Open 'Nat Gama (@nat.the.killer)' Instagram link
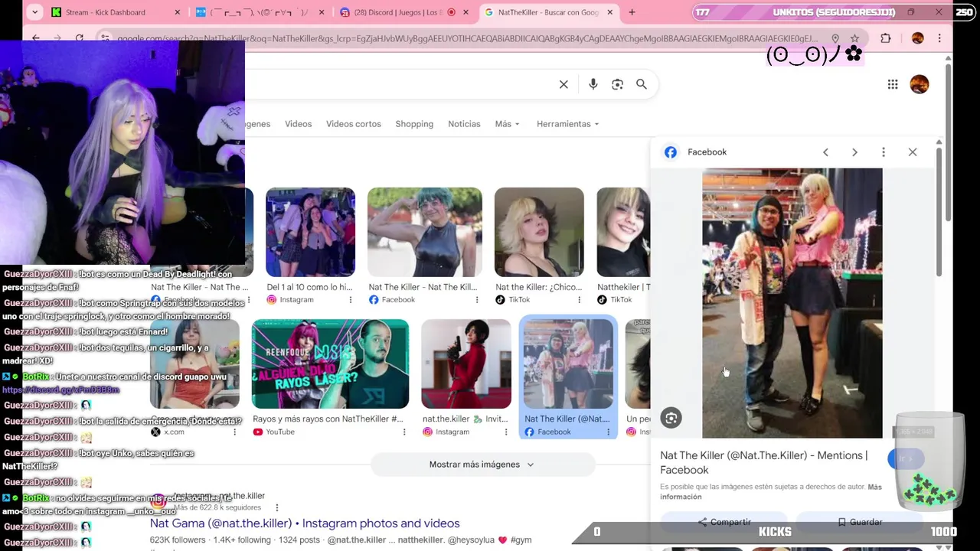980x551 pixels. point(305,523)
